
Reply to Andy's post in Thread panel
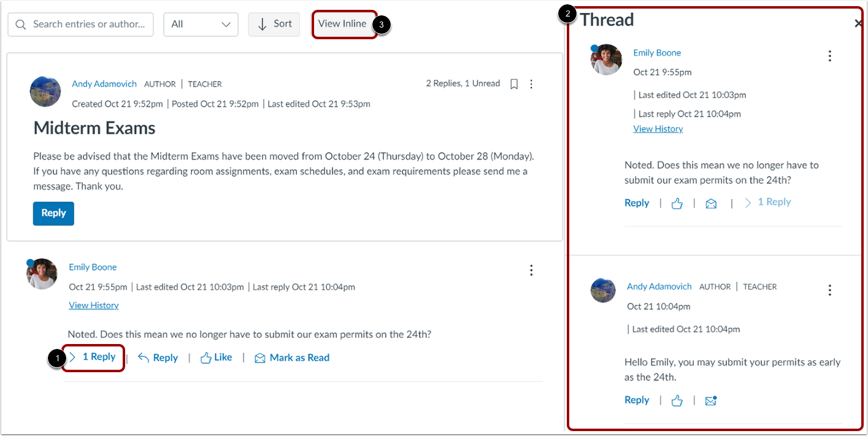click(637, 400)
